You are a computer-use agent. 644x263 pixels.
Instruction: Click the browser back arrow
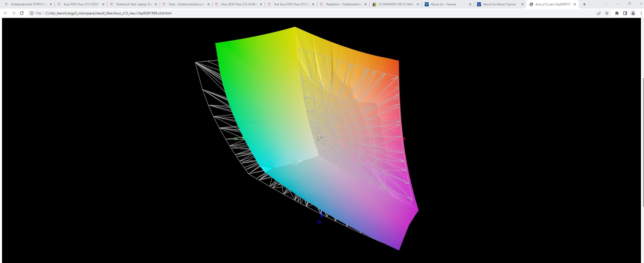[5, 13]
